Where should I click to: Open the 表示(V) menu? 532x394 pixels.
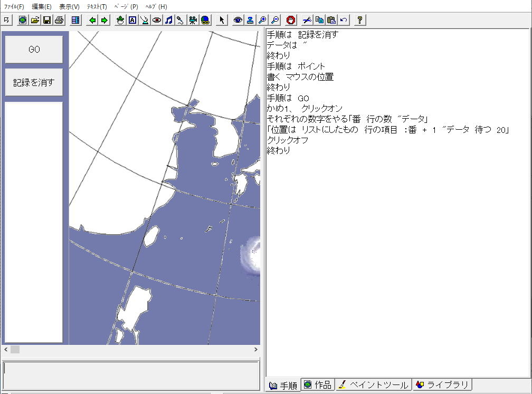click(69, 7)
